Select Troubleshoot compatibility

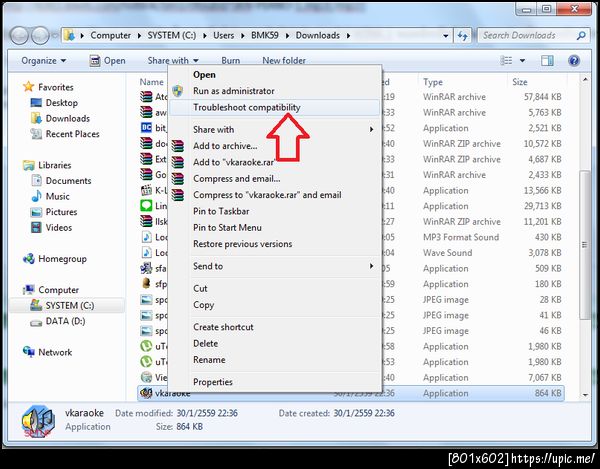click(275, 107)
